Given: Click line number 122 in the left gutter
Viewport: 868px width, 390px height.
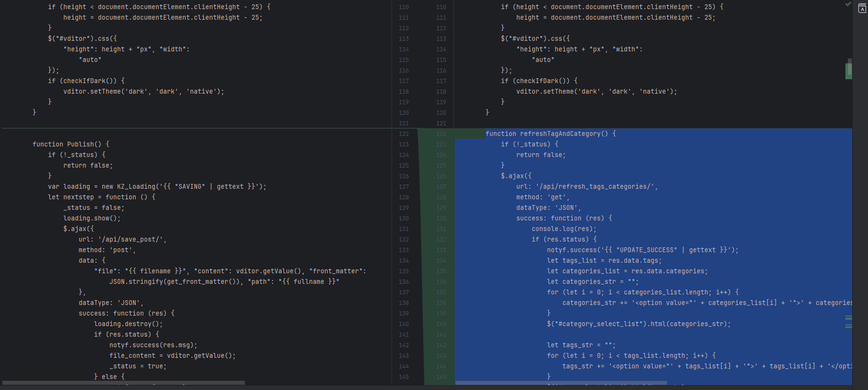Looking at the screenshot, I should point(404,134).
